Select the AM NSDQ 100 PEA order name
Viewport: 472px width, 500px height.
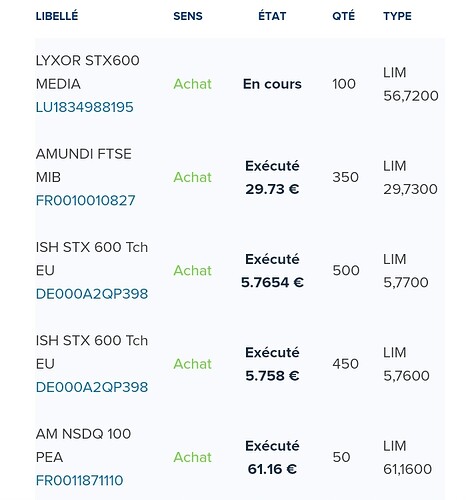coord(83,445)
